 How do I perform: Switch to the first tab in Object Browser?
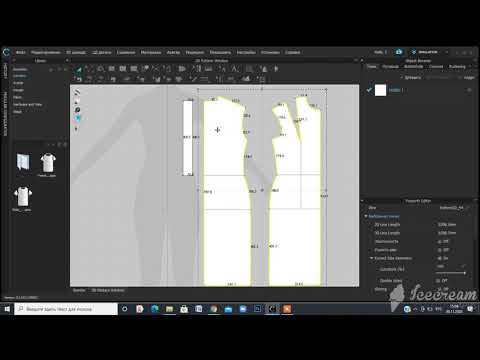(x=372, y=67)
